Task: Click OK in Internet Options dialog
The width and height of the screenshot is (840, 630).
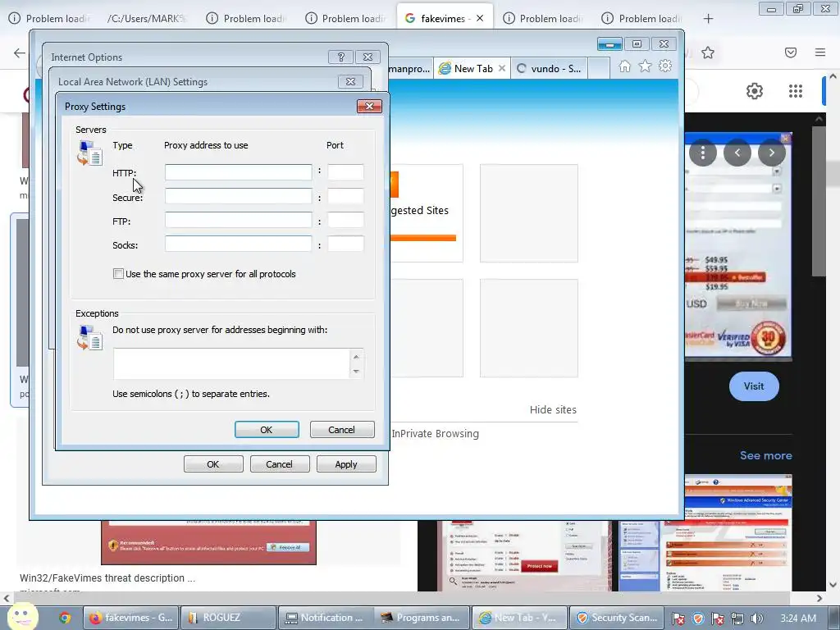Action: (x=213, y=464)
